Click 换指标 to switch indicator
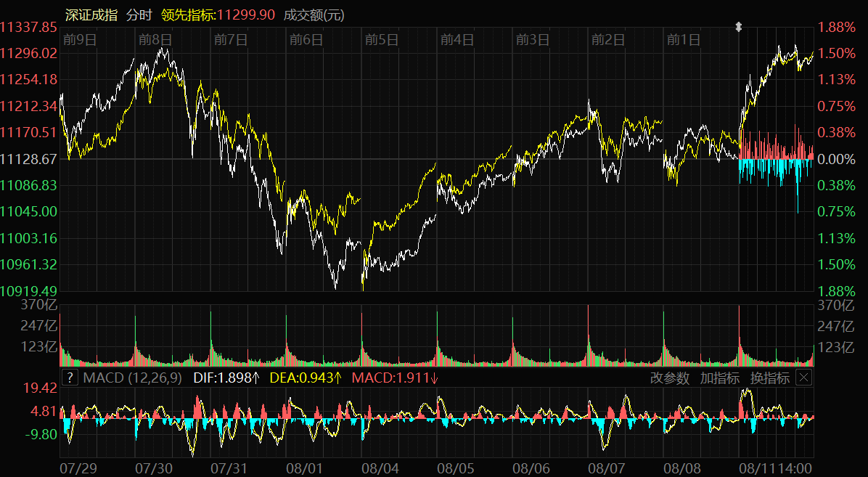Viewport: 868px width, 477px height. (x=770, y=378)
